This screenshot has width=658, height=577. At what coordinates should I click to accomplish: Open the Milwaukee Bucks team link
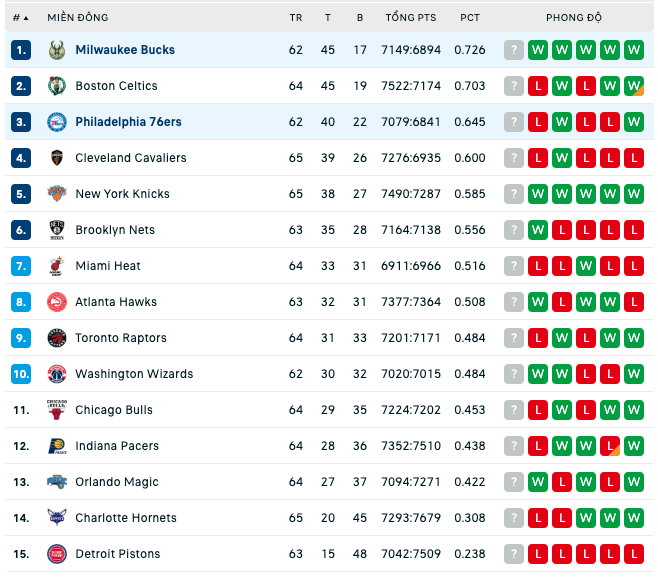coord(125,50)
